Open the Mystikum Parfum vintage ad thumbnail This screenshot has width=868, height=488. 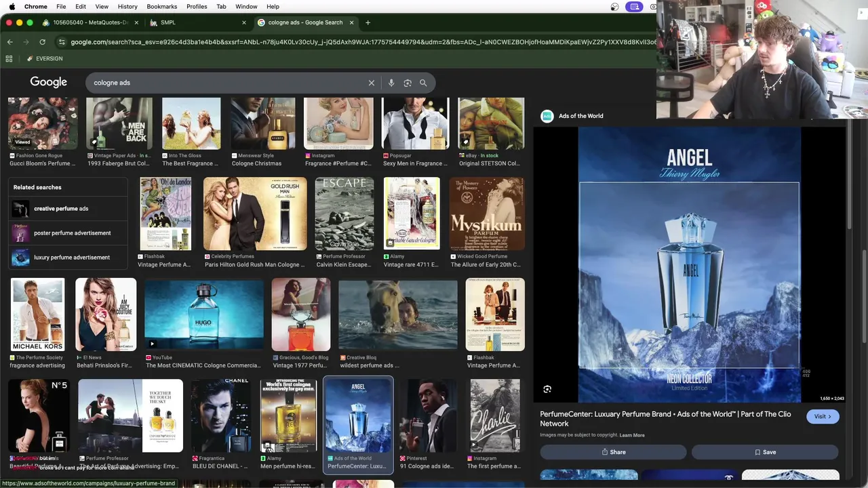click(x=486, y=213)
